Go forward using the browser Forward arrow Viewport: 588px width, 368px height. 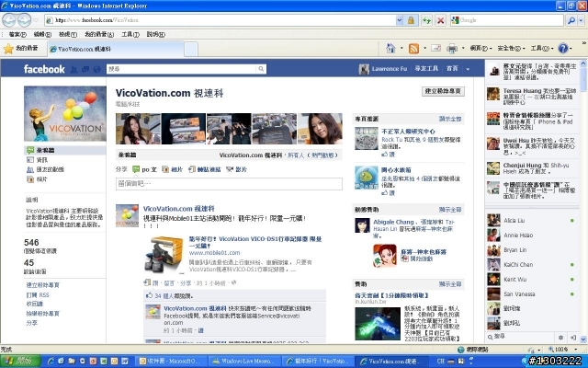coord(25,20)
